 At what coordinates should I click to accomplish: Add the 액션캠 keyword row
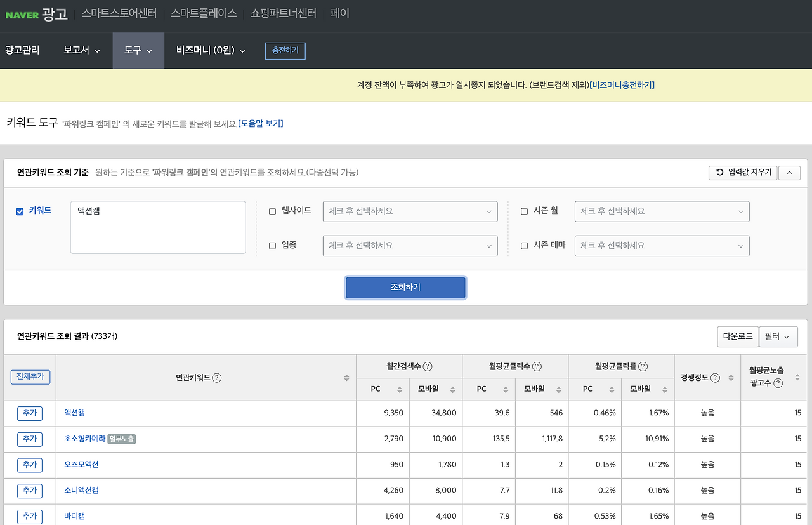(x=30, y=413)
